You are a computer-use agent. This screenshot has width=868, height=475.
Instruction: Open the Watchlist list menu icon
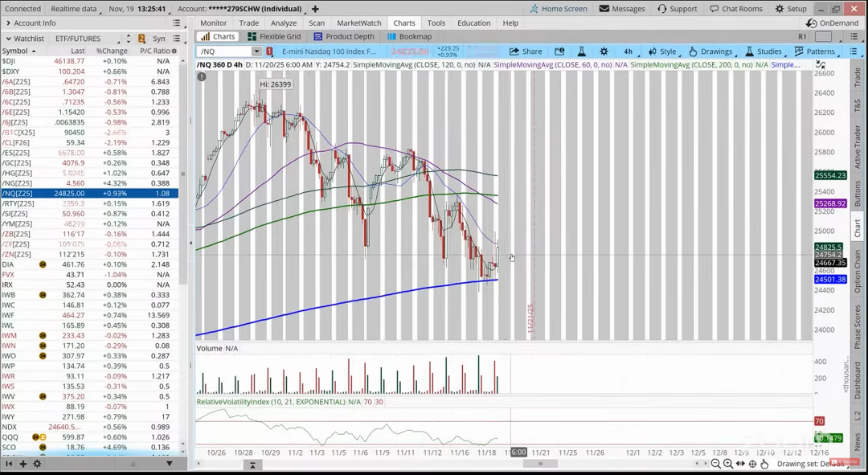tap(177, 39)
